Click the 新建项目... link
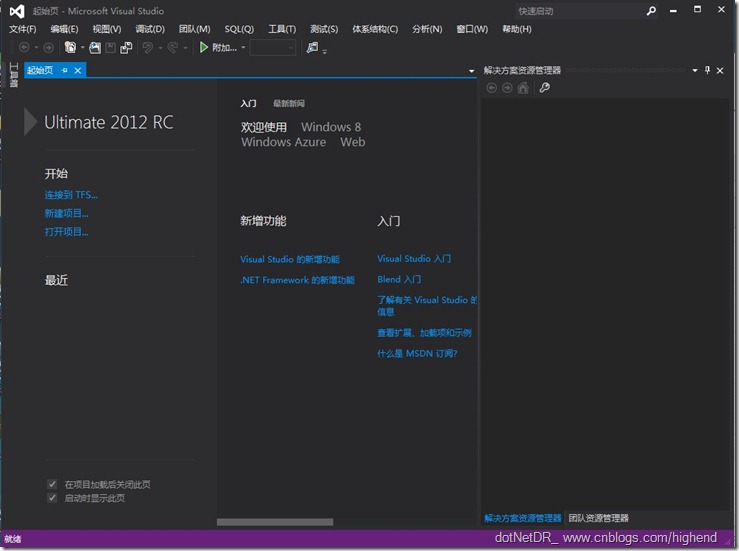 pyautogui.click(x=66, y=213)
